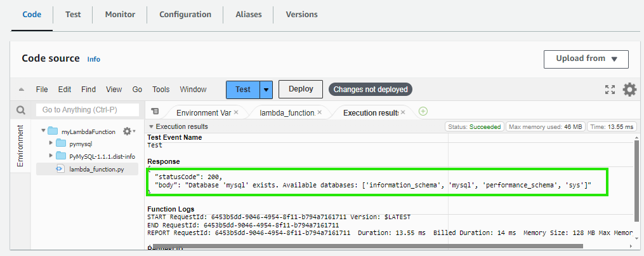Screen dimensions: 644x256
Task: Close the Environment Var tab
Action: 236,112
